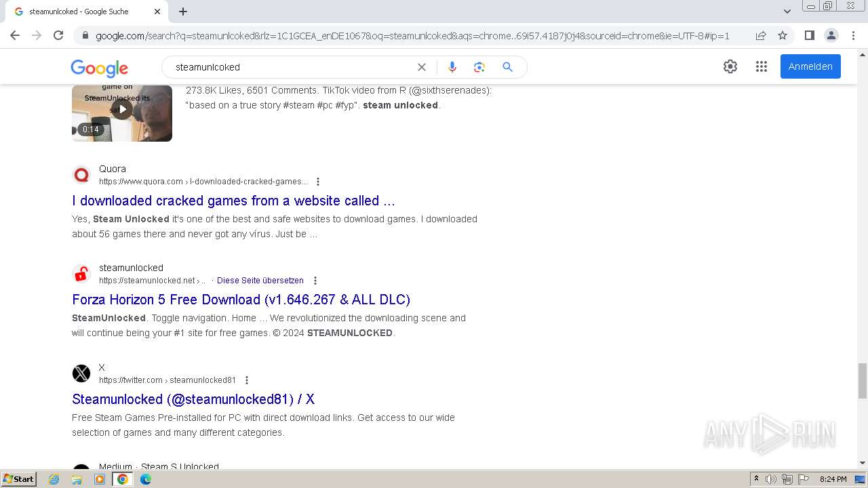Go to Google home via logo
This screenshot has width=868, height=488.
click(100, 68)
